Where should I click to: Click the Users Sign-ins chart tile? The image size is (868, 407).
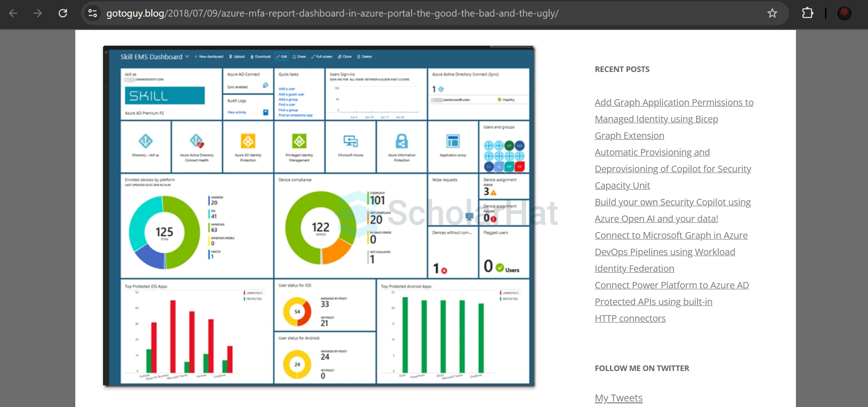376,94
